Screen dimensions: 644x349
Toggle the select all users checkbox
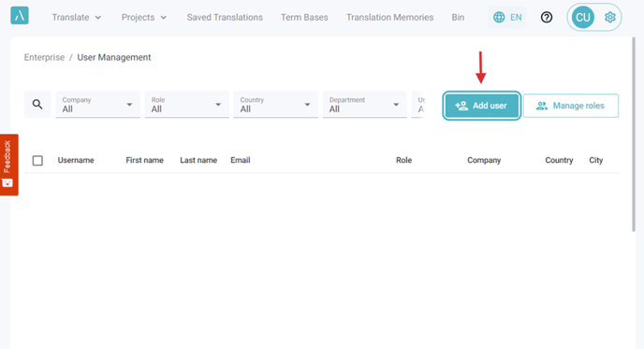(x=37, y=161)
